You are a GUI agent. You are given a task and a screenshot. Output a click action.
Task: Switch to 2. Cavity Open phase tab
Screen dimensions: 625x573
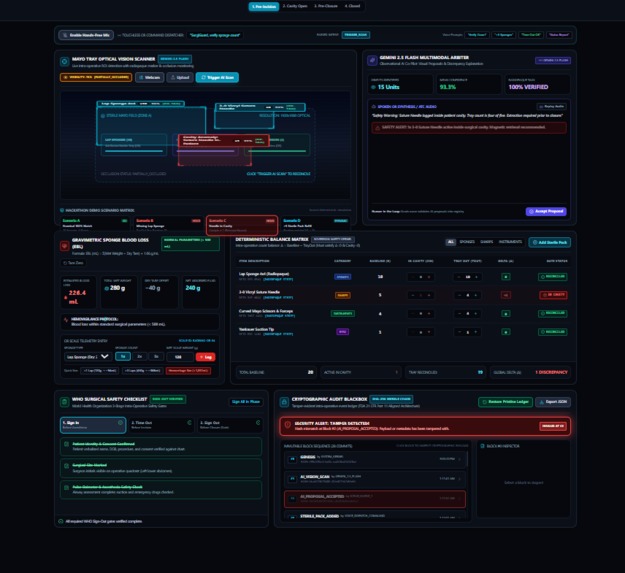coord(295,6)
